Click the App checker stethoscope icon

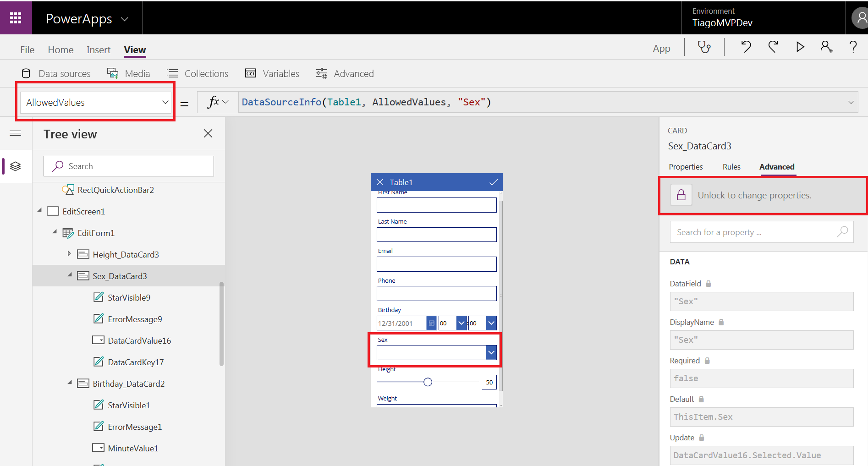pyautogui.click(x=704, y=47)
